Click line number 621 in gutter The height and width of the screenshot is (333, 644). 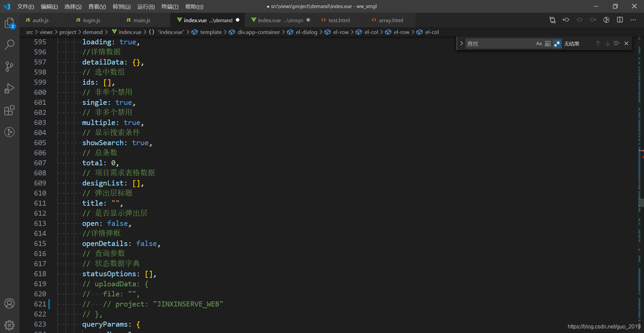pos(40,304)
